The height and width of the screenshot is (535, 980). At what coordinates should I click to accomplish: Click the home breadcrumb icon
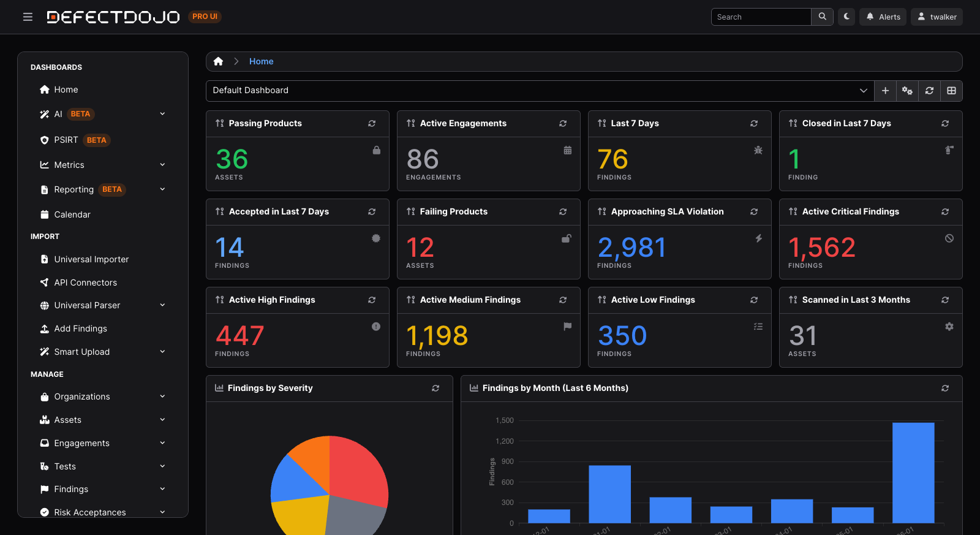(x=218, y=61)
